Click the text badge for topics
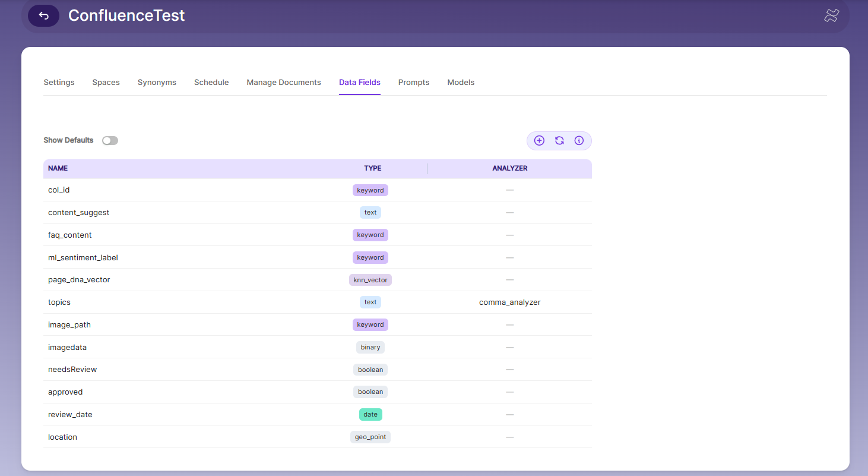868x476 pixels. click(370, 302)
